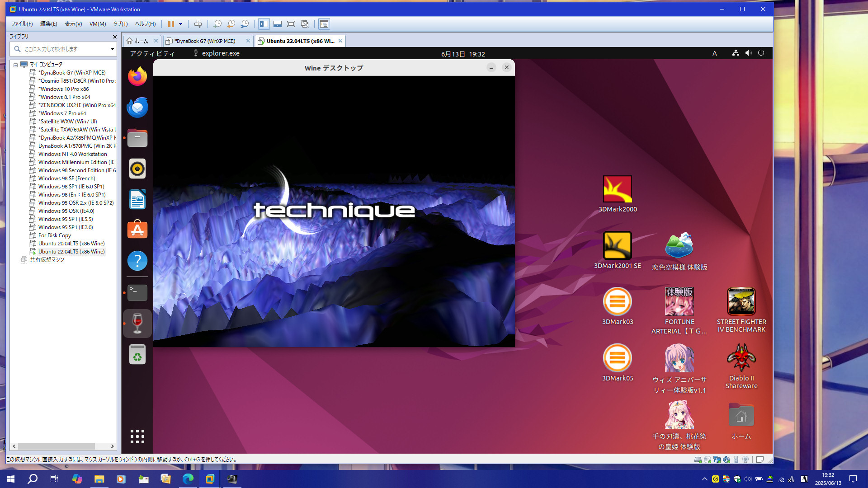Click the volume icon in the Ubuntu top bar
Viewport: 868px width, 488px height.
pos(749,53)
